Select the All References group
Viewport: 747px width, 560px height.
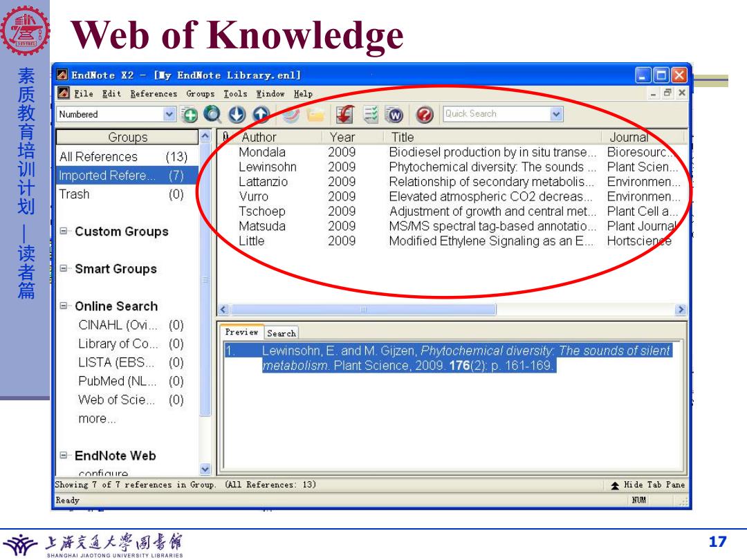127,157
